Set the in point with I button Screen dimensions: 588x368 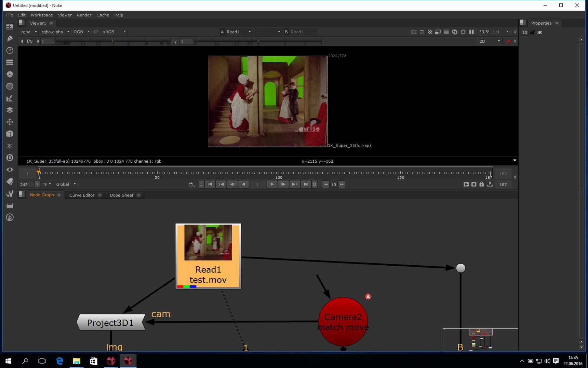[x=201, y=184]
